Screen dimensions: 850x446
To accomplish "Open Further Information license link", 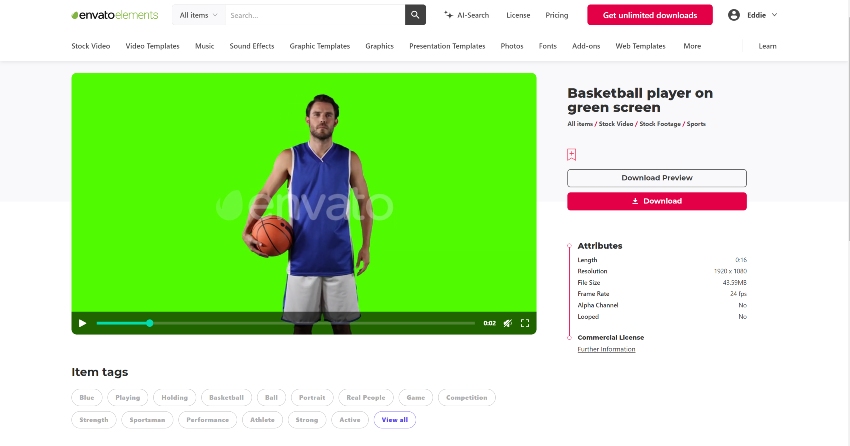I will [606, 349].
